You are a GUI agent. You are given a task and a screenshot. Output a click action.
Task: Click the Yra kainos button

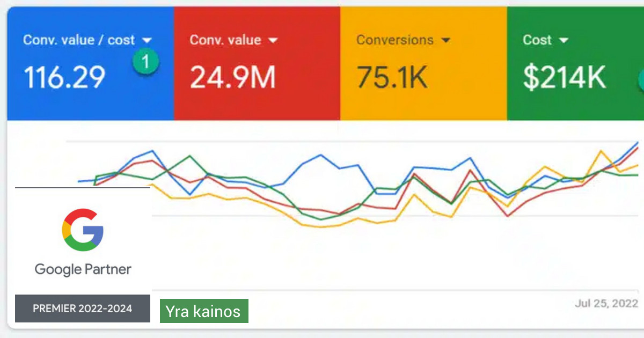coord(204,311)
